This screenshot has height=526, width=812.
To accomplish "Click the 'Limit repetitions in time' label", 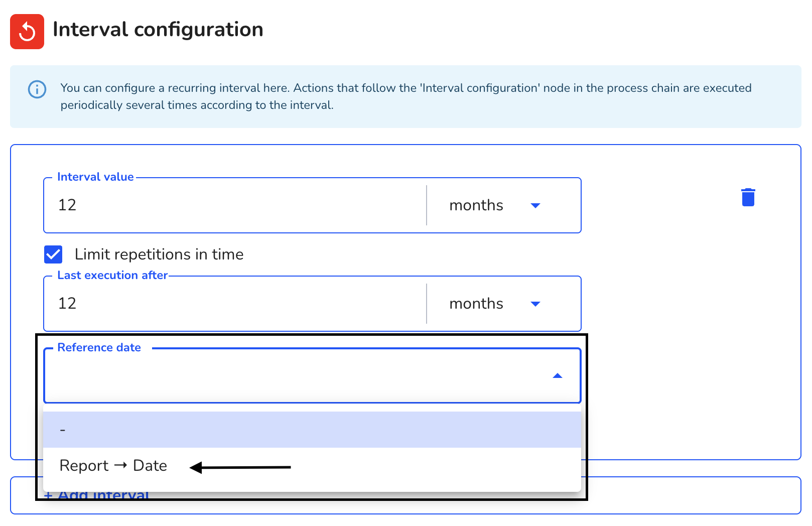I will (x=159, y=254).
